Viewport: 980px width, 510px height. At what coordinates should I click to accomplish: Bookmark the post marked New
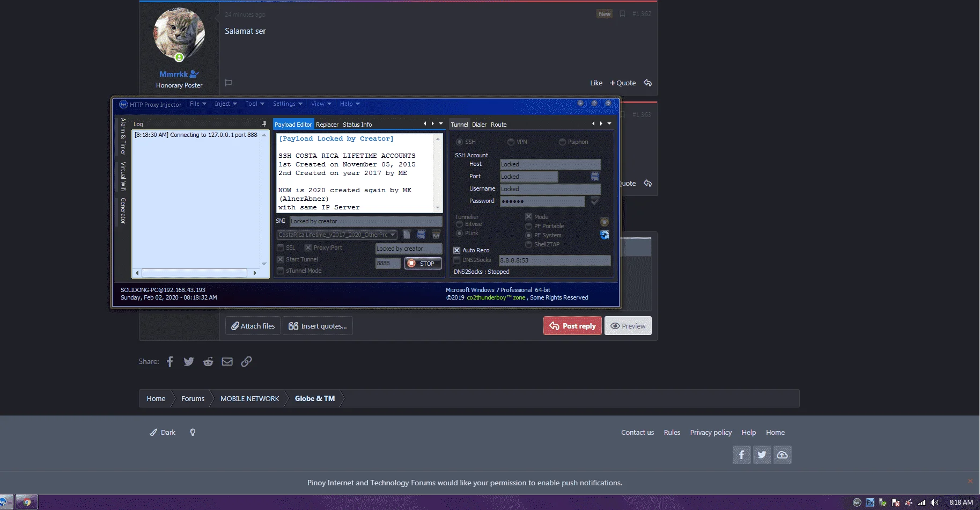point(622,14)
